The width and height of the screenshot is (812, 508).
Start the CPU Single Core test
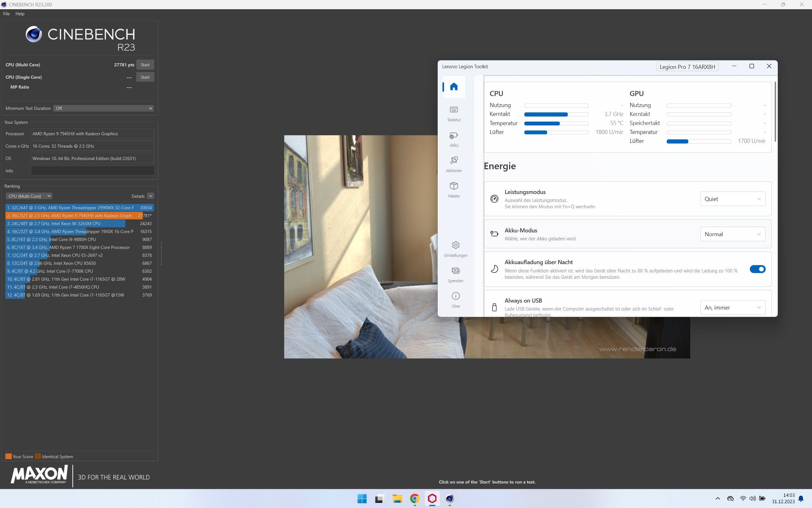pyautogui.click(x=145, y=77)
